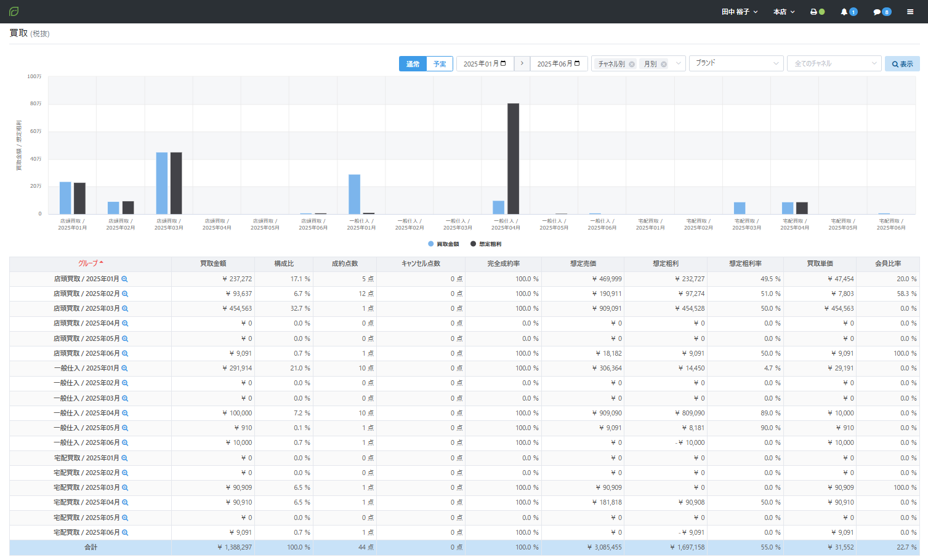
Task: Click the green leaf logo icon
Action: (x=14, y=12)
